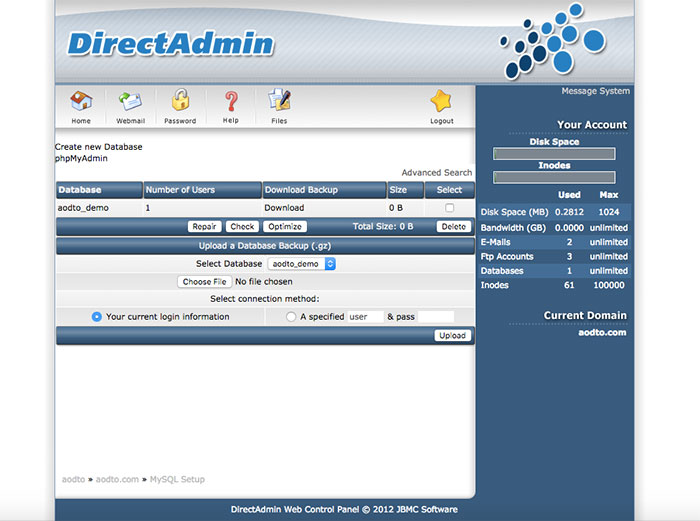Viewport: 700px width, 521px height.
Task: Click the DirectAdmin logo
Action: pyautogui.click(x=171, y=44)
